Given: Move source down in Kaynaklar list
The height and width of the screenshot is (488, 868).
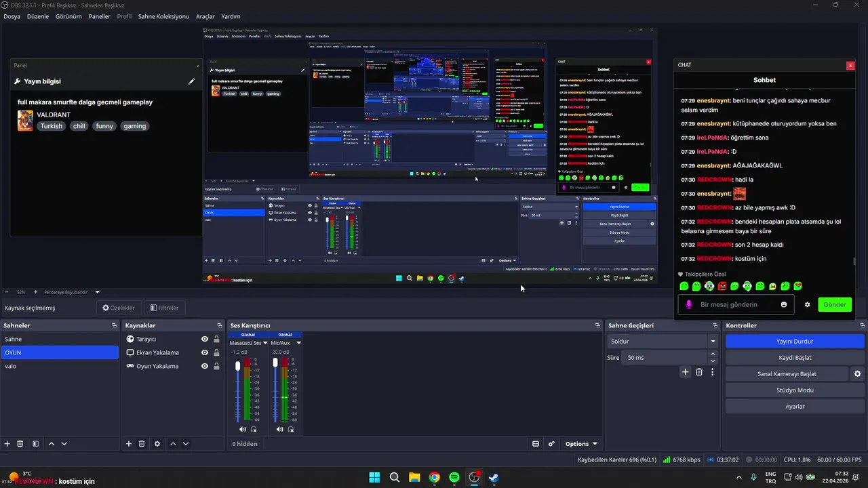Looking at the screenshot, I should [x=186, y=444].
